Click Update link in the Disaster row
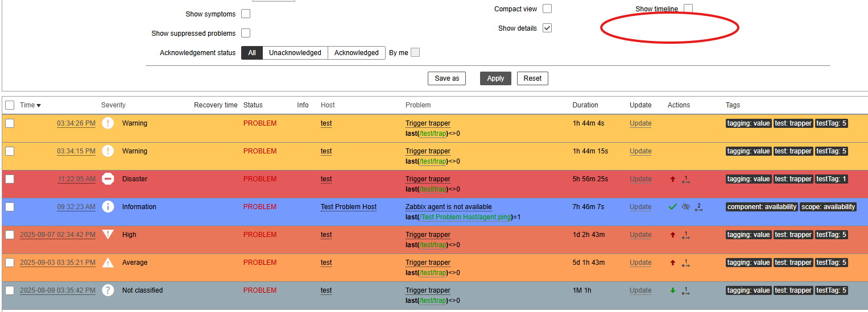The image size is (868, 312). point(640,179)
